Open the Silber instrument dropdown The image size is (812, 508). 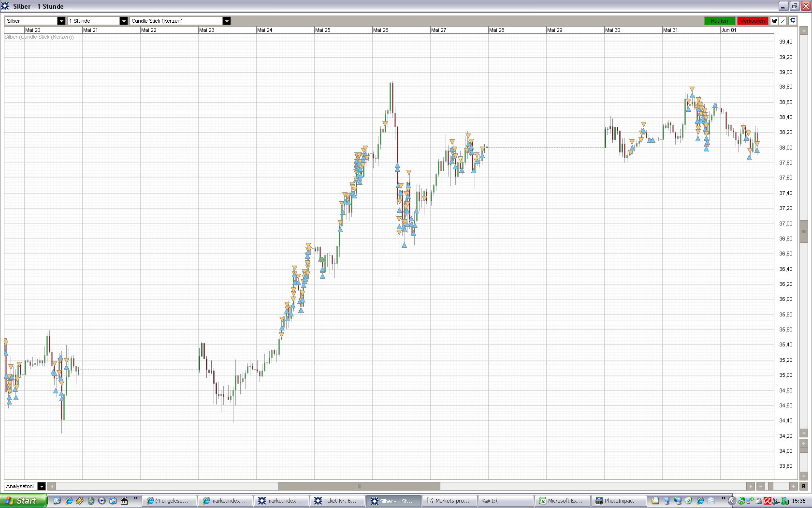click(61, 21)
